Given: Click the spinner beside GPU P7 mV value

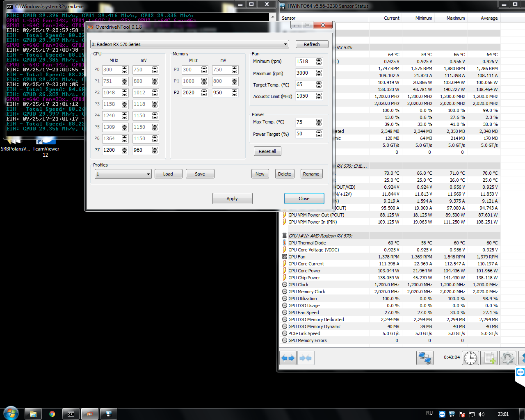Looking at the screenshot, I should [x=155, y=150].
